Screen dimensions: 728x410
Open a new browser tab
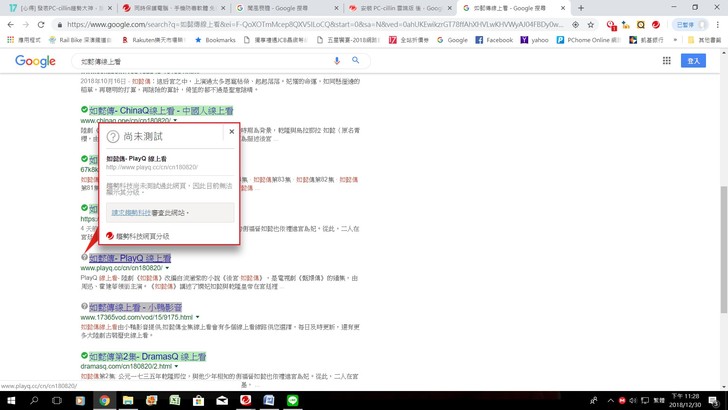[x=581, y=8]
